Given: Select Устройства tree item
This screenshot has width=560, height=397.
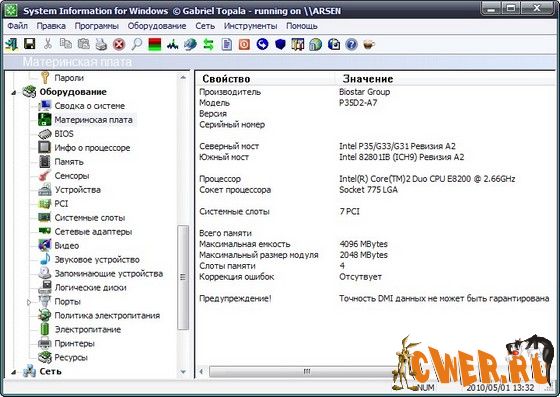Looking at the screenshot, I should point(77,190).
